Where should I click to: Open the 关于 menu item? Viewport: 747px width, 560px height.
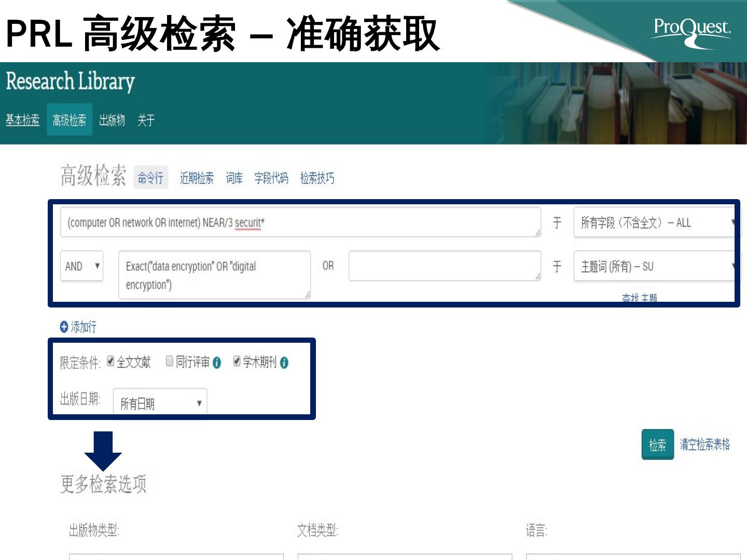(x=146, y=120)
